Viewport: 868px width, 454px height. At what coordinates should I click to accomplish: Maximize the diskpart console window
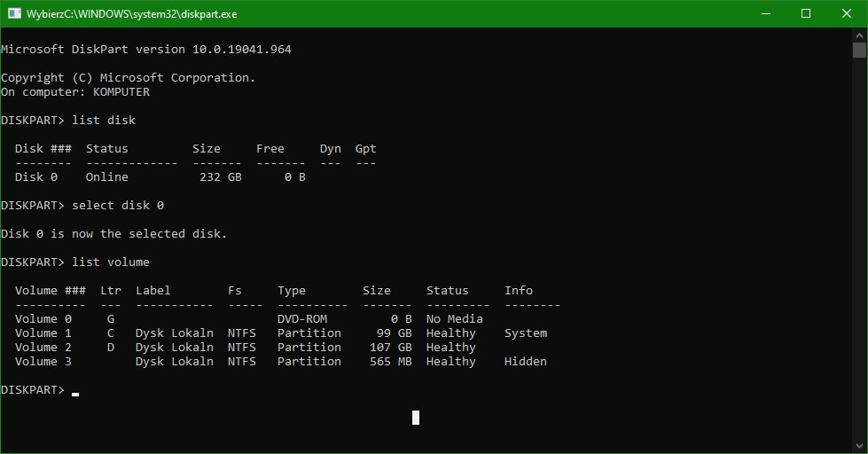click(806, 13)
